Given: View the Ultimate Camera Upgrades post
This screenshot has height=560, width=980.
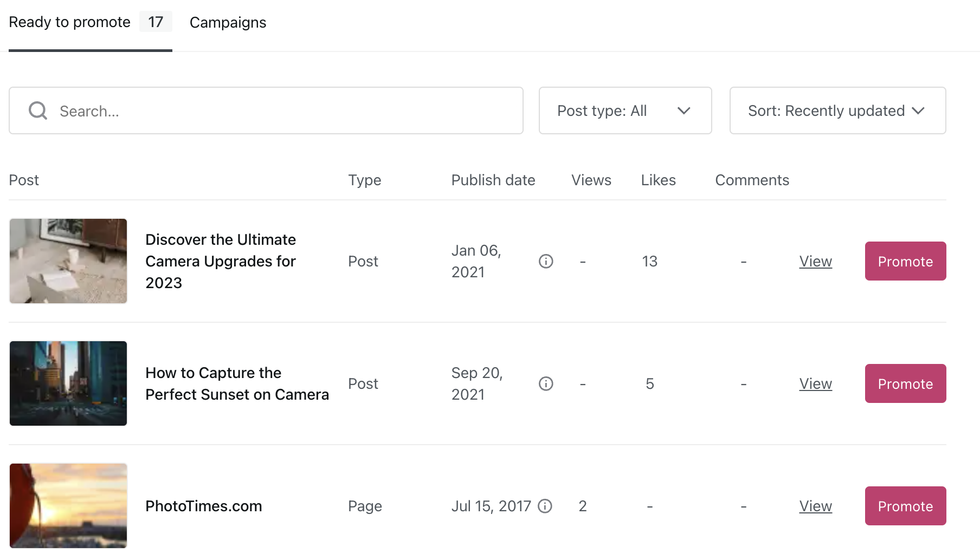Looking at the screenshot, I should coord(815,261).
